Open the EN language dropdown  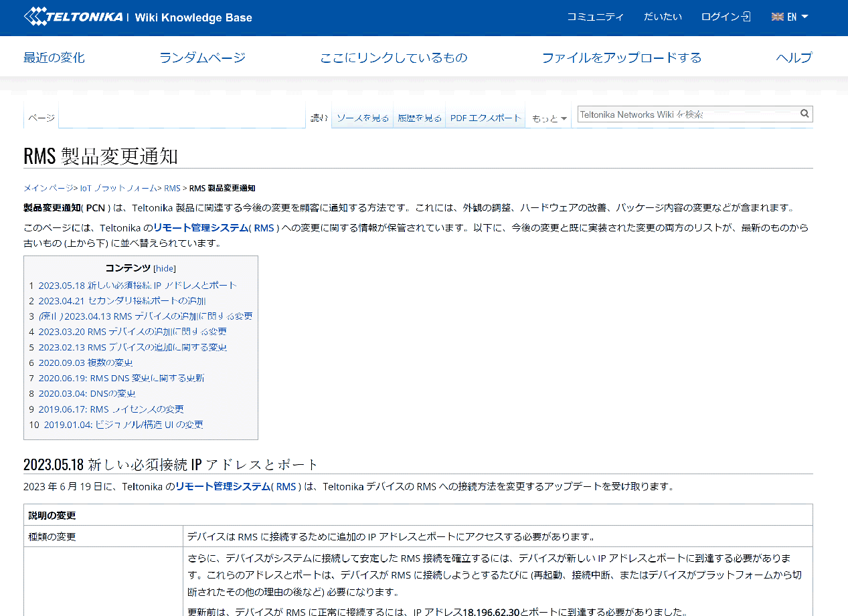tap(798, 17)
